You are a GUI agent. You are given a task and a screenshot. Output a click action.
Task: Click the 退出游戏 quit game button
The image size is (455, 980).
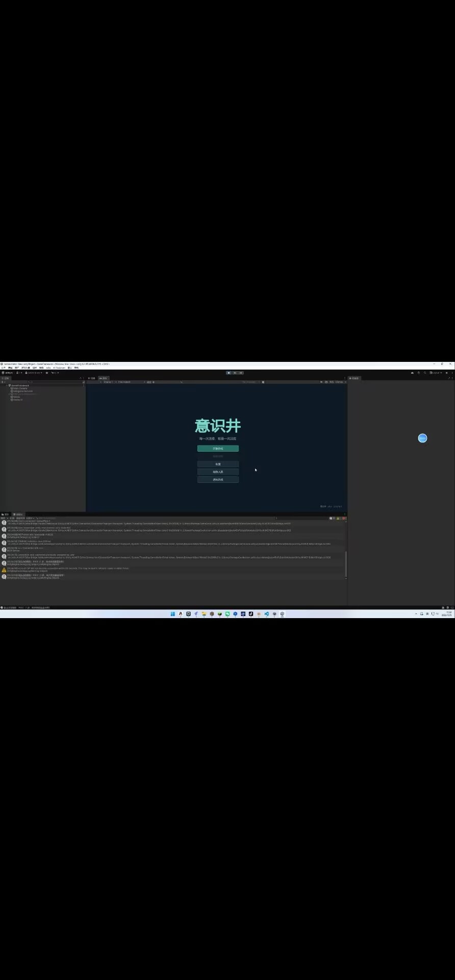tap(218, 480)
